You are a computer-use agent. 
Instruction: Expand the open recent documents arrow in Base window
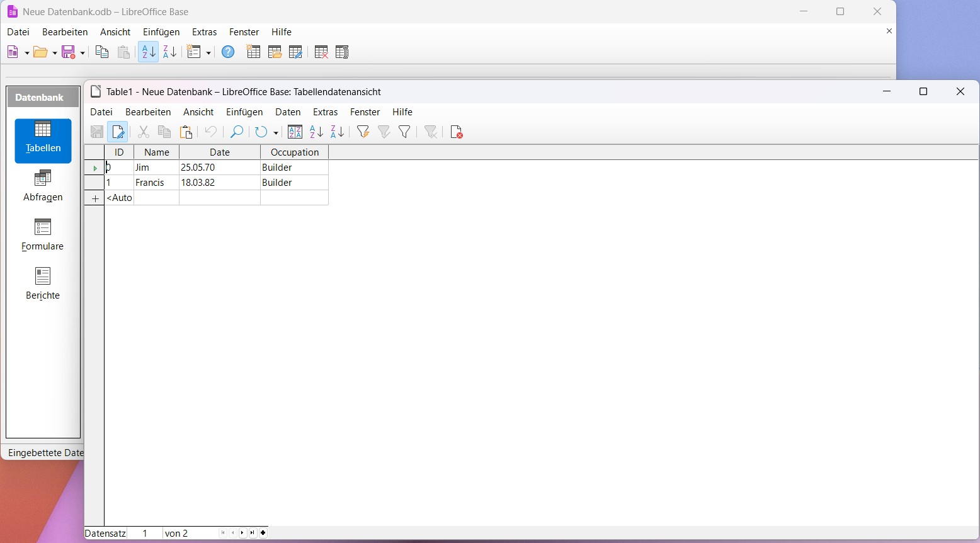(x=55, y=53)
